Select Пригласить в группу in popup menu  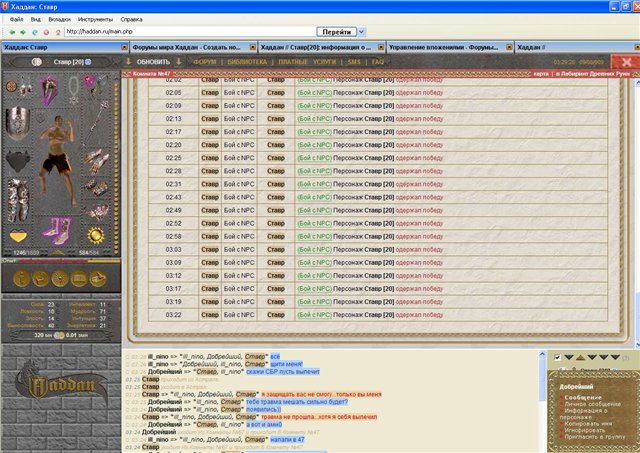595,437
